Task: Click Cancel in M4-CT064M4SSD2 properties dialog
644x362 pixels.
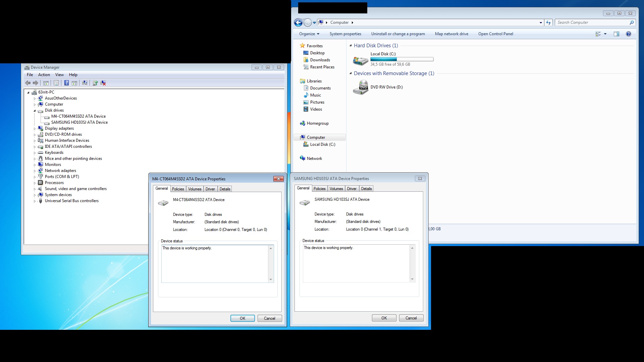Action: [x=270, y=318]
